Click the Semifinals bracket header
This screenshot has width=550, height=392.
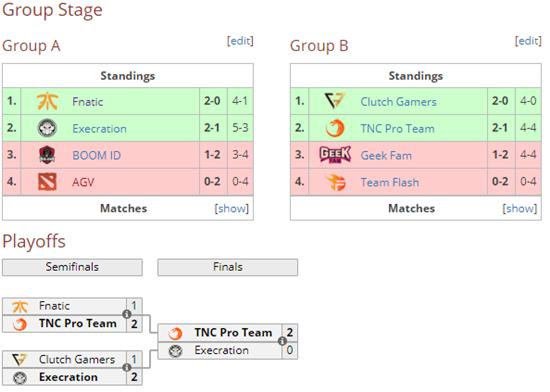(72, 267)
